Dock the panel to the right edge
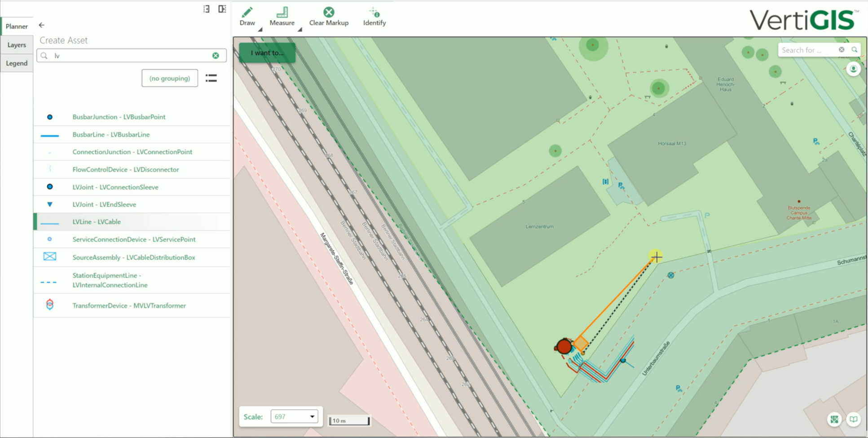This screenshot has width=868, height=438. pyautogui.click(x=222, y=9)
